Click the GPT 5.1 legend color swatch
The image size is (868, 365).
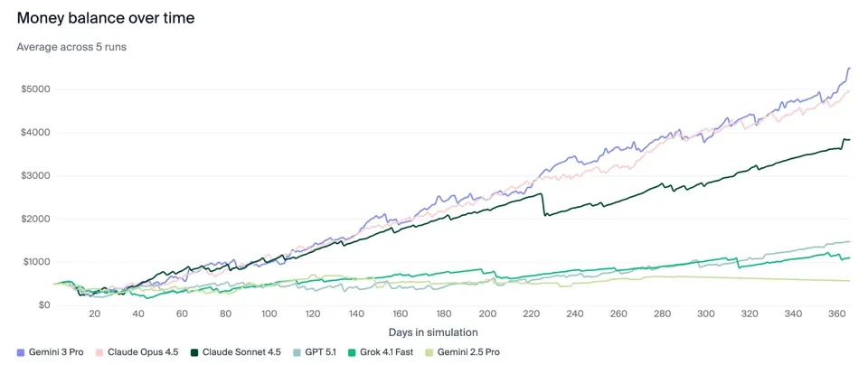297,351
